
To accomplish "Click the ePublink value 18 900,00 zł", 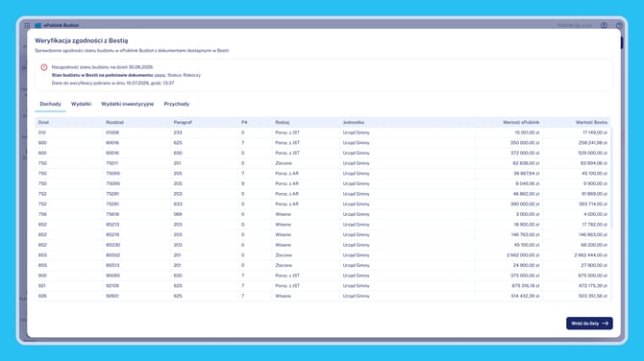I will point(527,225).
